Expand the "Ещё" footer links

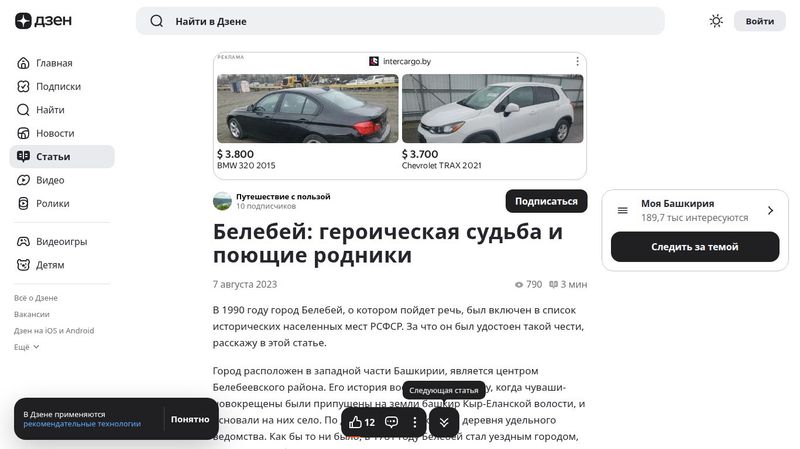[27, 347]
